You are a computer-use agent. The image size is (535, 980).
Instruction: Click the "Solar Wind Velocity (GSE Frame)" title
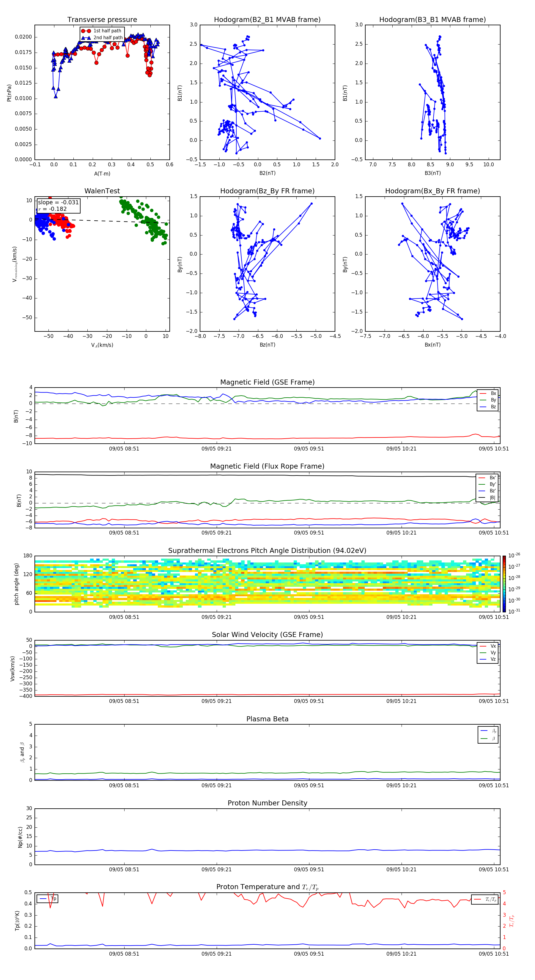pos(267,635)
